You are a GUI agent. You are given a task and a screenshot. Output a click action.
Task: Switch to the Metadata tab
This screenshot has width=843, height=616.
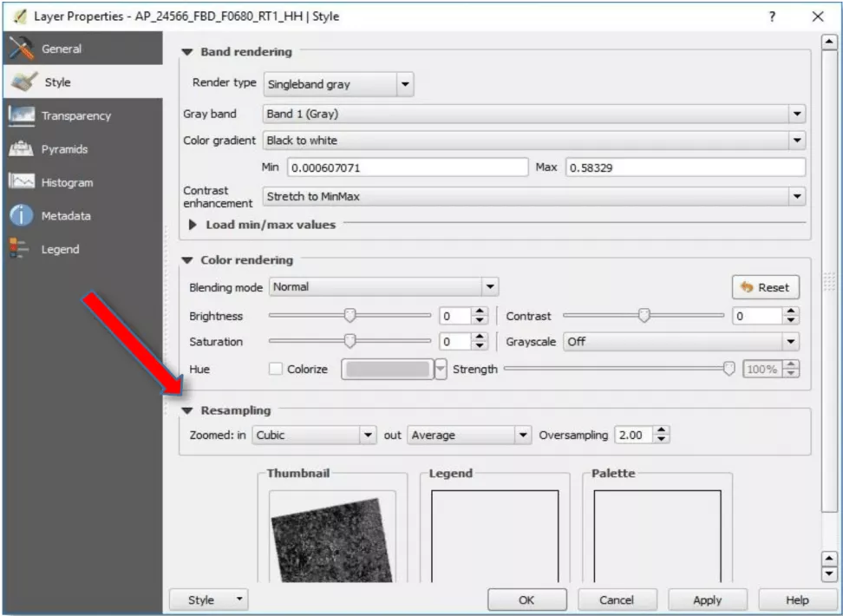click(x=82, y=216)
